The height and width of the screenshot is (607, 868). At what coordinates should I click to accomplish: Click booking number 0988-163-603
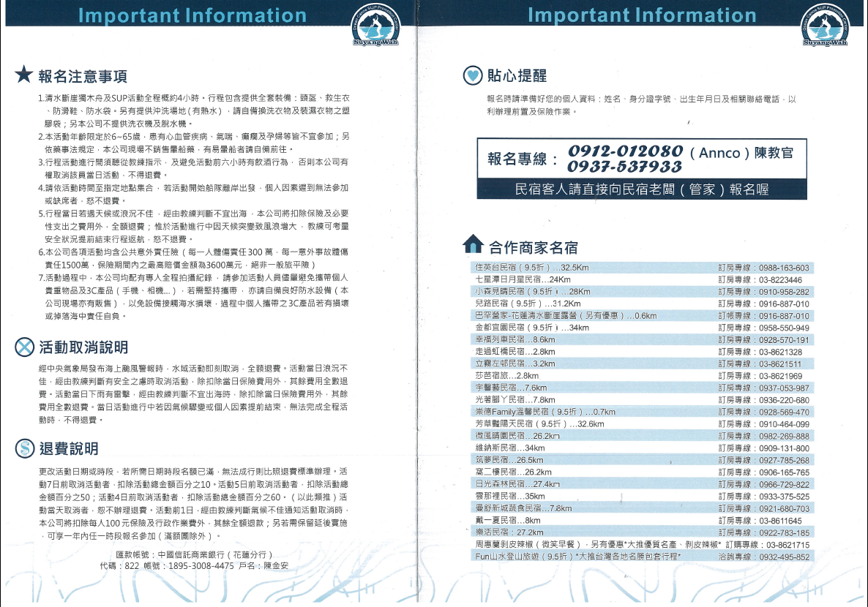(784, 268)
